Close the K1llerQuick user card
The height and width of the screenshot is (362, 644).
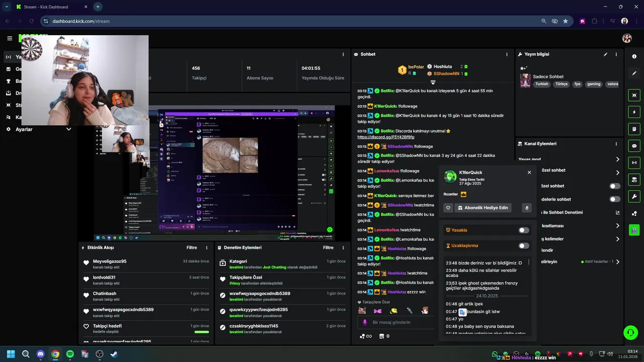coord(529,172)
